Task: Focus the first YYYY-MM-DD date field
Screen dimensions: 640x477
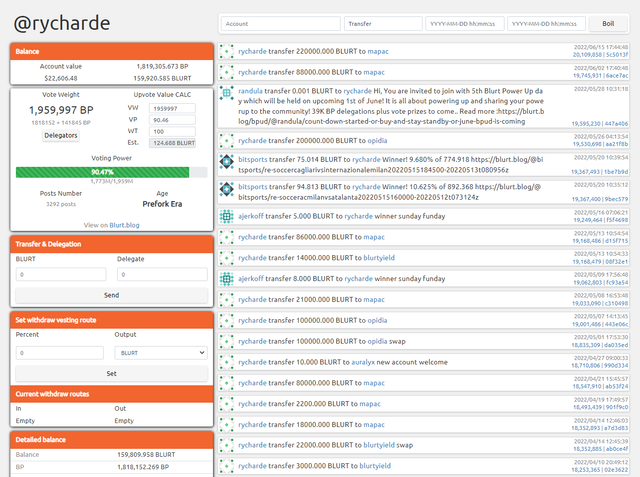Action: (464, 24)
